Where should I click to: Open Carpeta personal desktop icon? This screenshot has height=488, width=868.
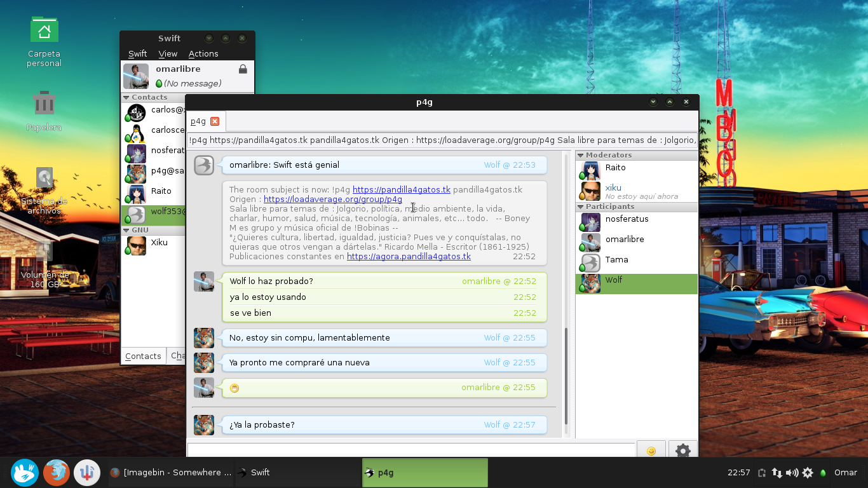pos(44,43)
